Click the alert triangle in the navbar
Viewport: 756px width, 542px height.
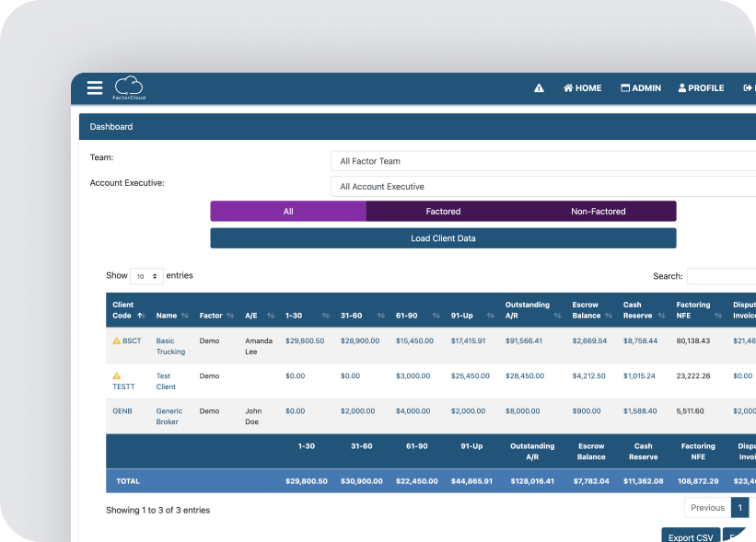point(539,87)
